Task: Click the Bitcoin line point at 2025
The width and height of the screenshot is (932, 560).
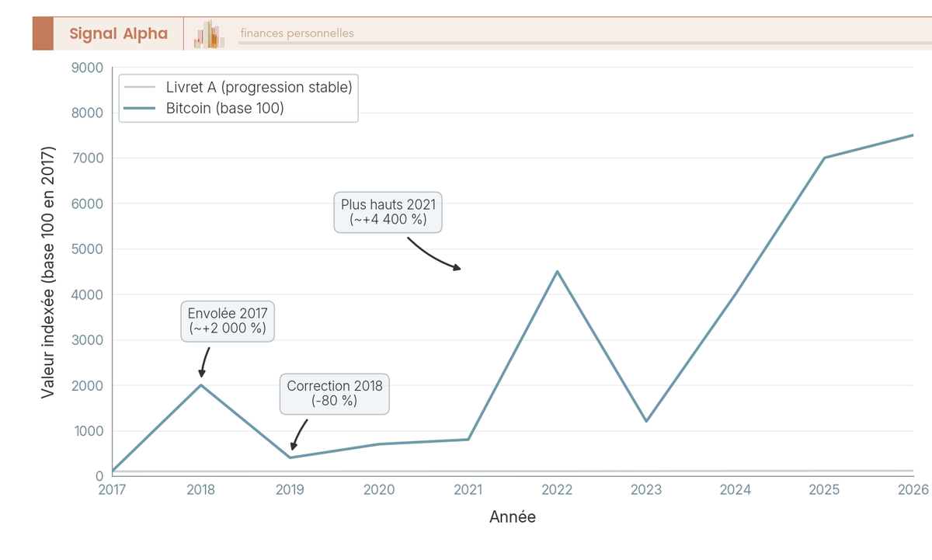Action: [824, 158]
